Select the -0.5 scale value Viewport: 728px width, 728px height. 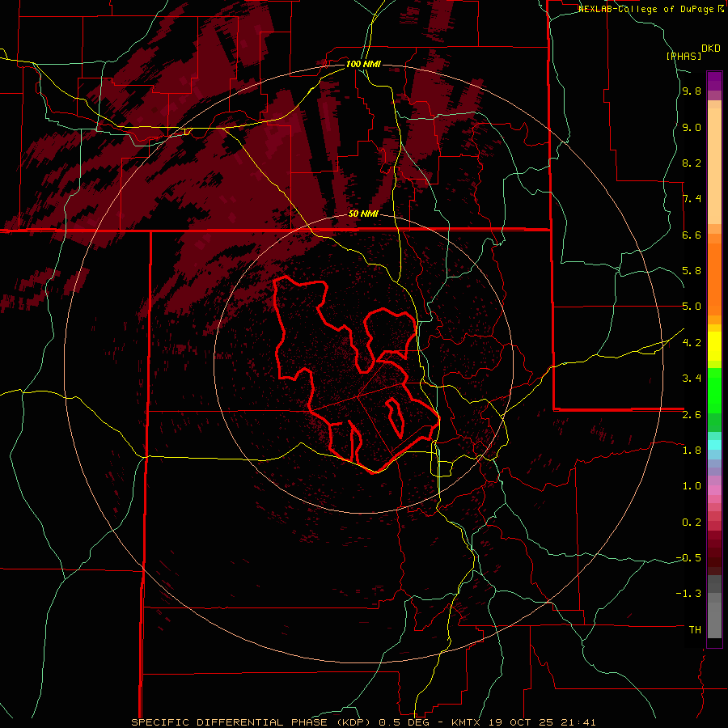pyautogui.click(x=688, y=558)
